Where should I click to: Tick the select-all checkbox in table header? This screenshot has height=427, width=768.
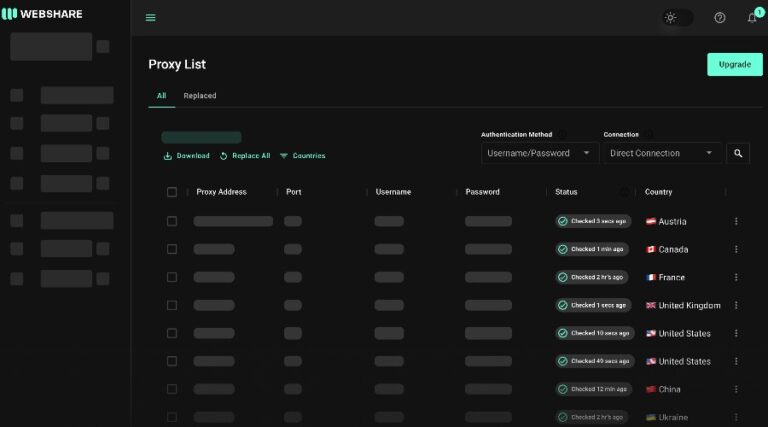click(x=172, y=192)
